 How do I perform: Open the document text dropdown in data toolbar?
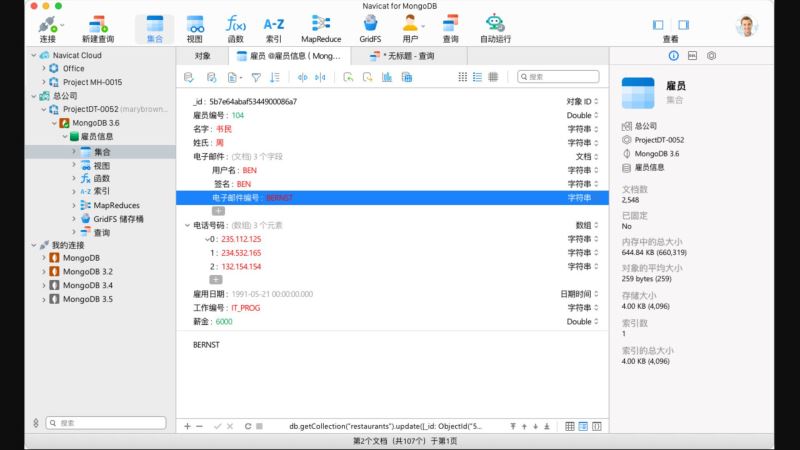coord(234,77)
